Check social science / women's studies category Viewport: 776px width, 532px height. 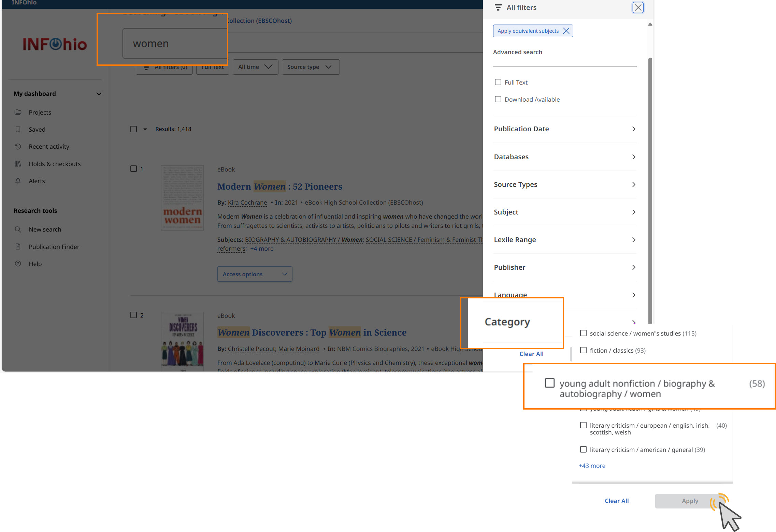pyautogui.click(x=583, y=333)
